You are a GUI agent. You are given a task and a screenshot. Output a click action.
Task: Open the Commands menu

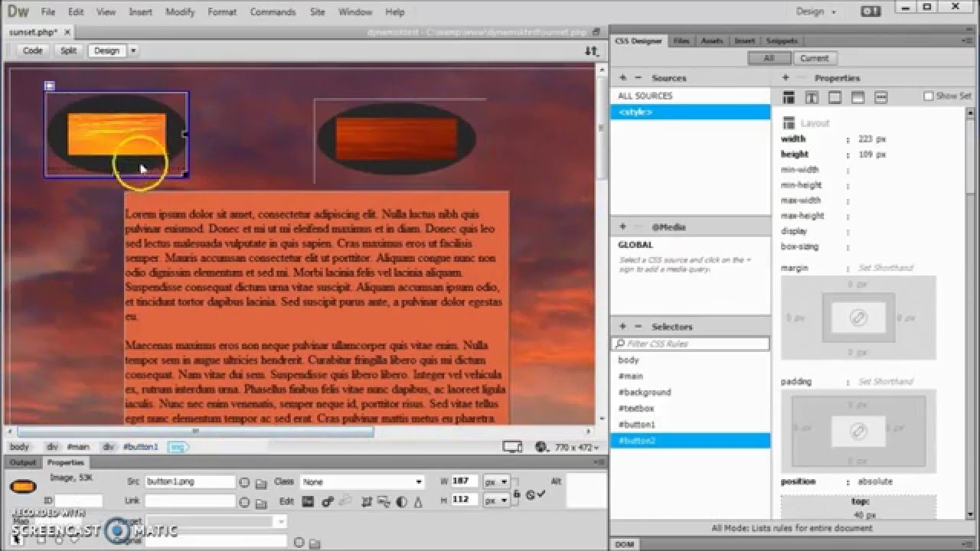point(273,11)
